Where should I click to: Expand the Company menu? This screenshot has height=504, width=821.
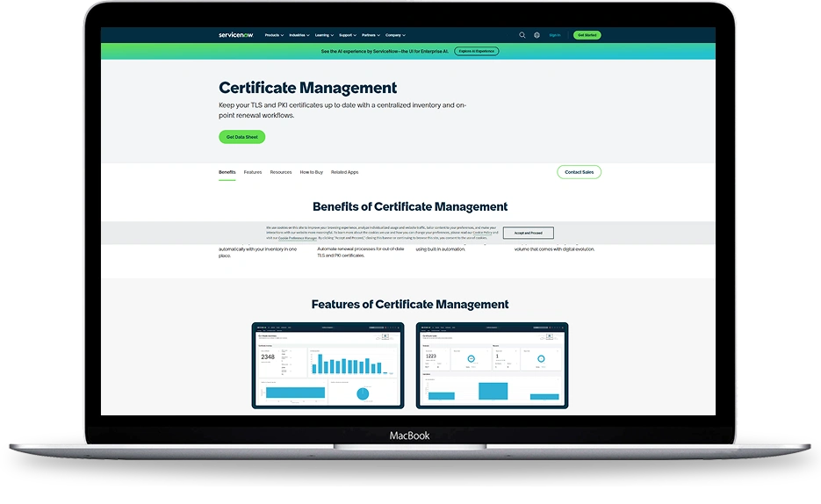point(395,35)
